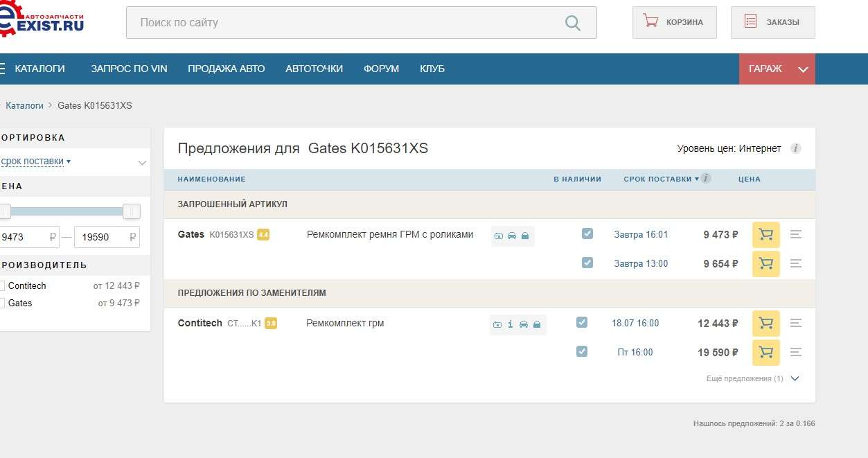
Task: Go to ФОРУМ
Action: pyautogui.click(x=381, y=69)
